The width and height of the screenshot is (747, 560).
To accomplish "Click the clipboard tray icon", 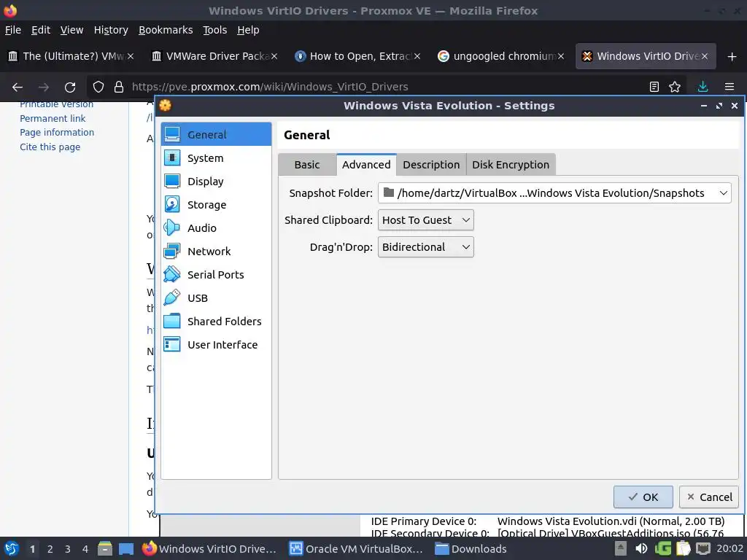I will point(683,548).
